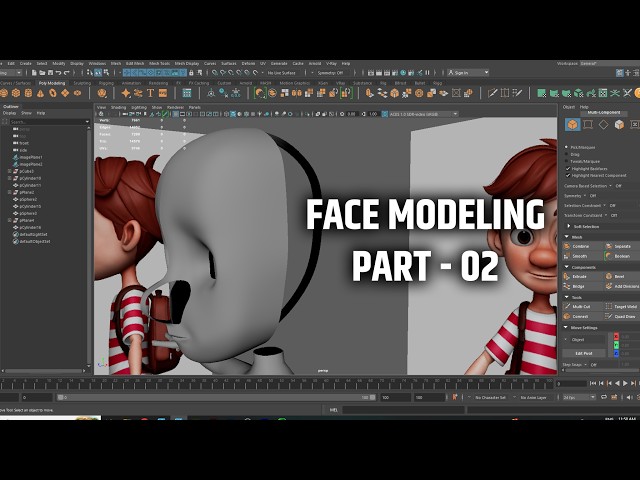This screenshot has height=480, width=640.
Task: Toggle the sound icon by the range slider
Action: (x=629, y=397)
